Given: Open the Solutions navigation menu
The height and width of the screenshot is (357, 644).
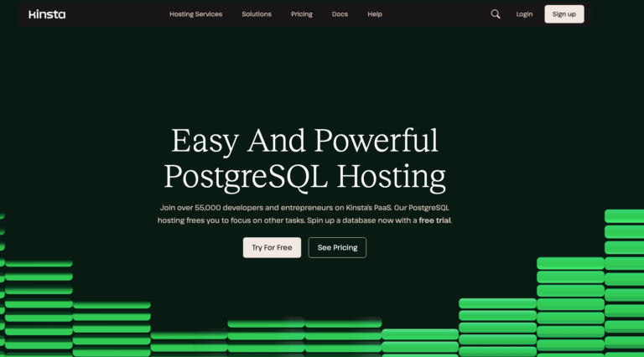Looking at the screenshot, I should [x=257, y=14].
